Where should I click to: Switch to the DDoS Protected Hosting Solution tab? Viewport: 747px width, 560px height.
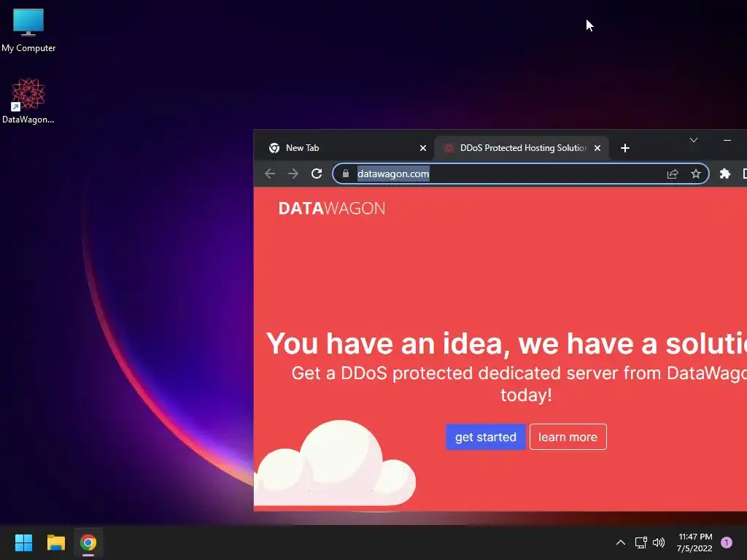tap(522, 148)
